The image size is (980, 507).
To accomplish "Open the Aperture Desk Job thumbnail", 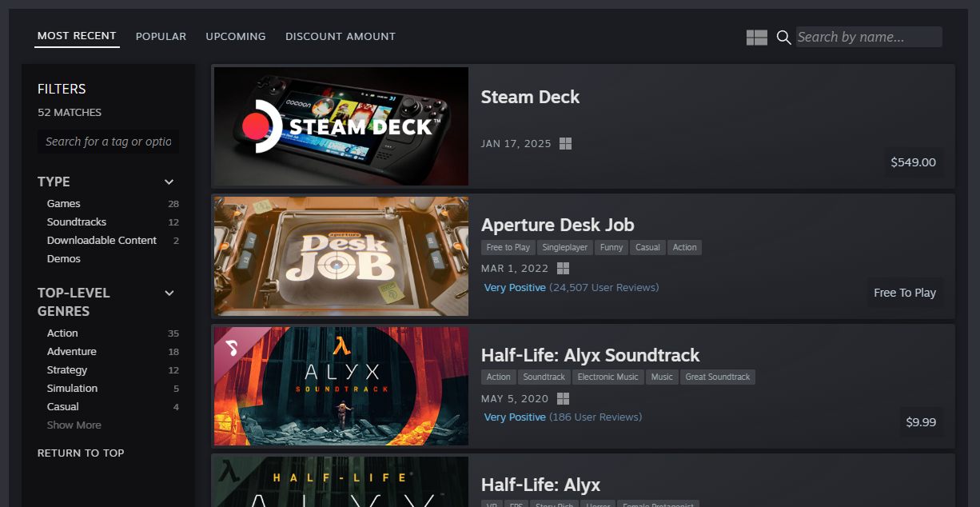I will pos(341,256).
